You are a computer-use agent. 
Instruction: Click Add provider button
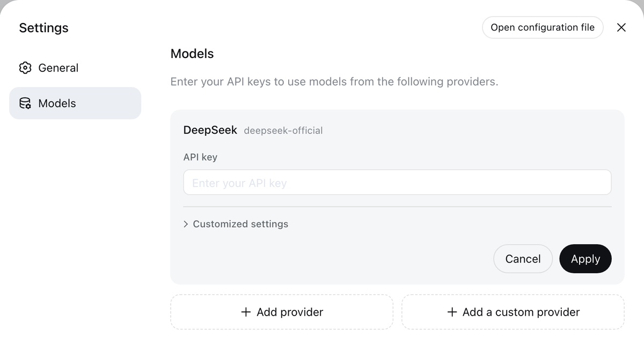click(282, 312)
